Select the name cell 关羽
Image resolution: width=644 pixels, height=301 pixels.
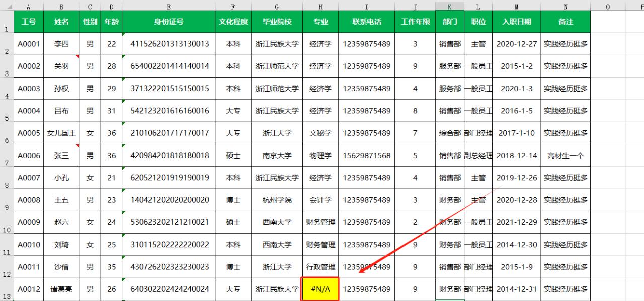(x=61, y=66)
